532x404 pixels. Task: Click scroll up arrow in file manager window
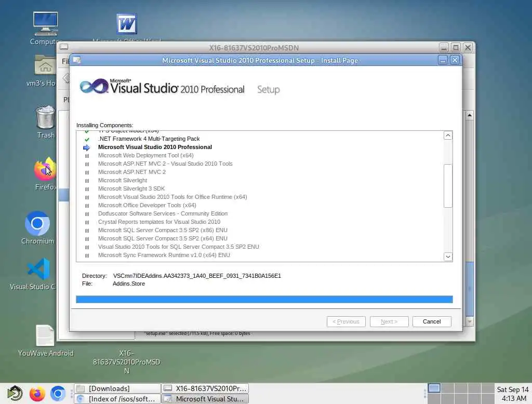470,115
